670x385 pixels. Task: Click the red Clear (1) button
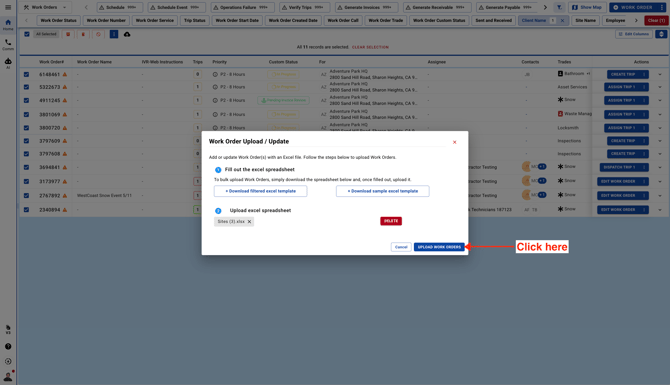[x=656, y=21]
